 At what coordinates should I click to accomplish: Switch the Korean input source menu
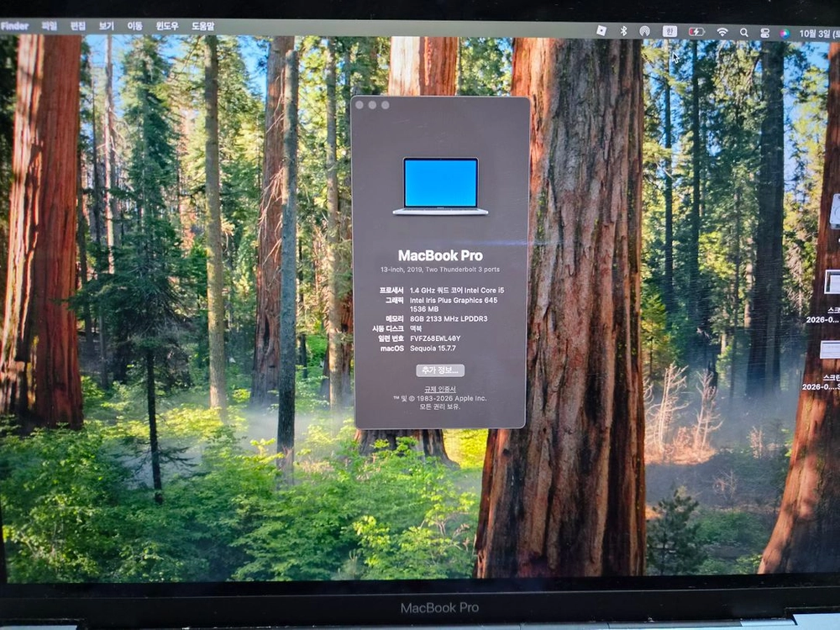coord(669,32)
